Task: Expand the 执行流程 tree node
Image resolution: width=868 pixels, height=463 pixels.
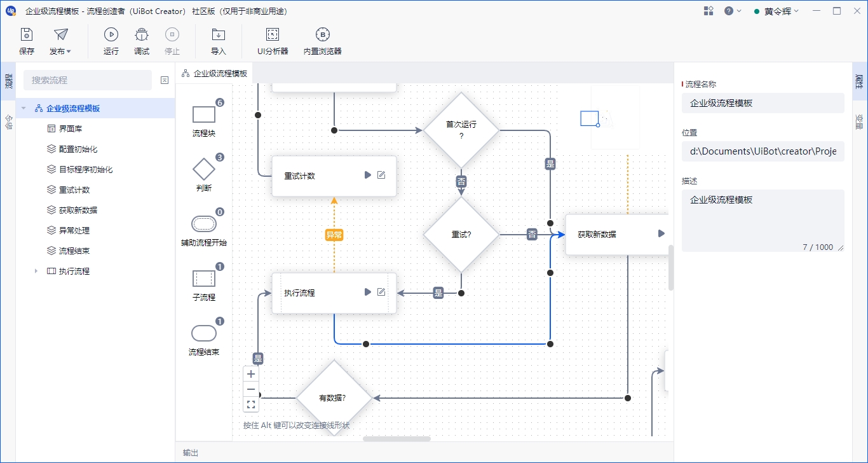Action: point(36,272)
